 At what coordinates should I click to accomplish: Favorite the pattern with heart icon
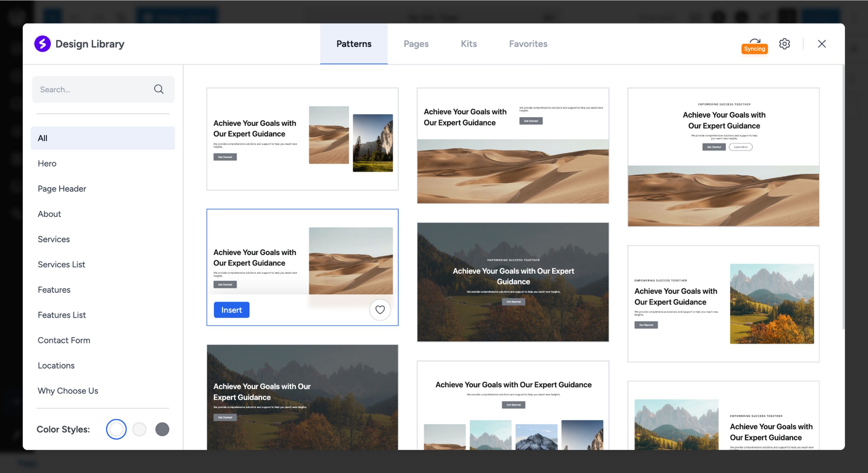[x=380, y=310]
